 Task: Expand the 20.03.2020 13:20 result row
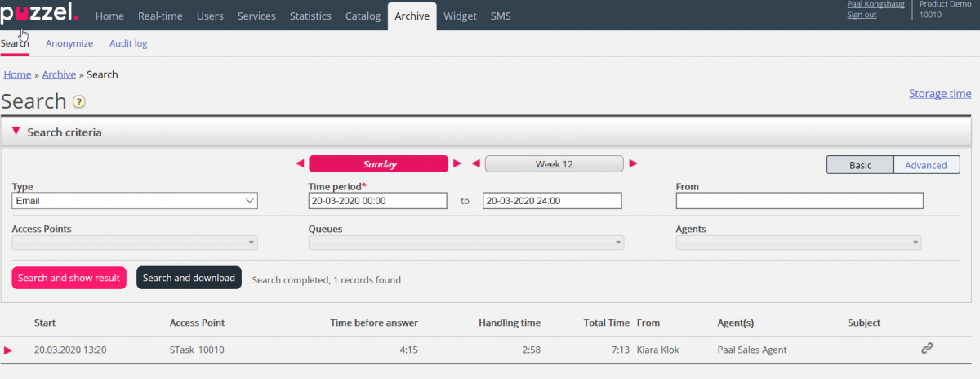8,350
